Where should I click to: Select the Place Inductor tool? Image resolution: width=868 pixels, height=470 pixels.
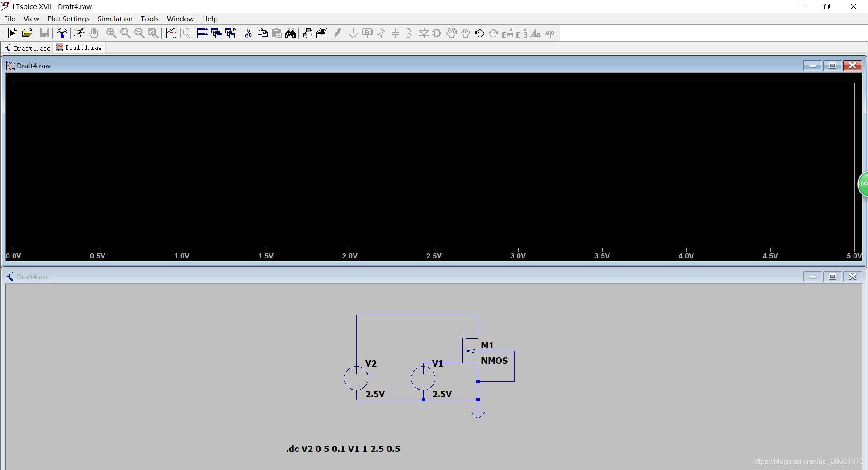[x=409, y=33]
